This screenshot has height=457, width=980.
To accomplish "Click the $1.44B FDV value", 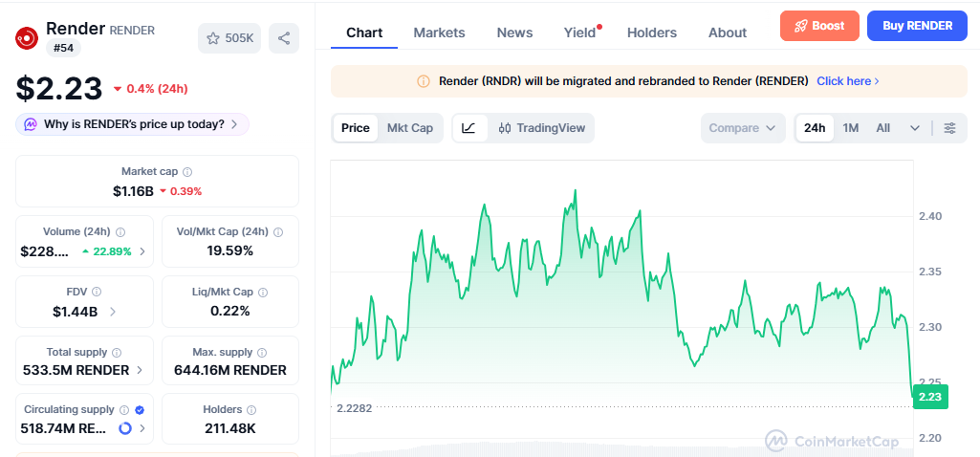I will 75,312.
